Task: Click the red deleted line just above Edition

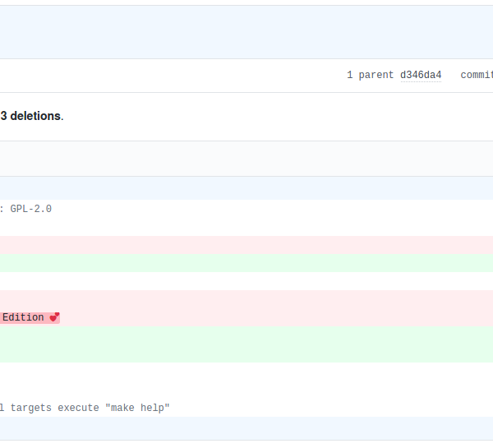Action: click(x=246, y=299)
